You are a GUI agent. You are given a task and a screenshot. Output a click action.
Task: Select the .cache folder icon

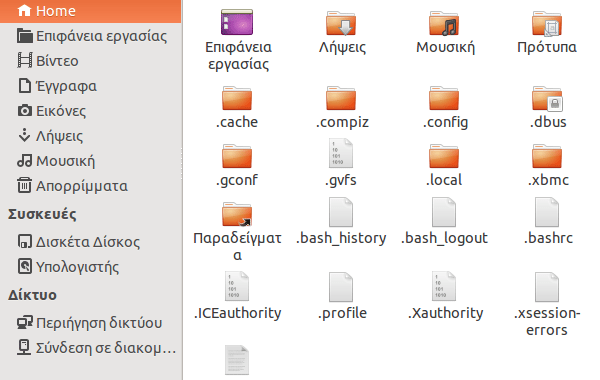click(237, 98)
